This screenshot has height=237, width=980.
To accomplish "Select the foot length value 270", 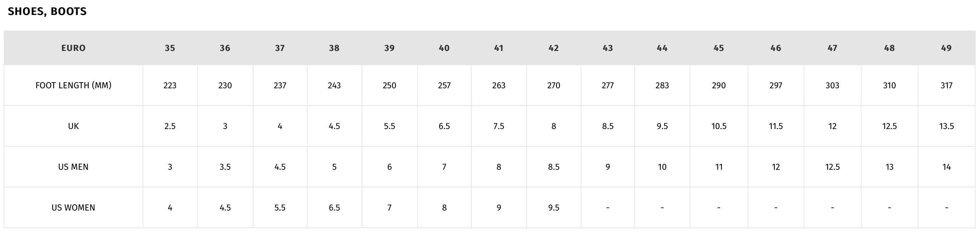I will 554,86.
